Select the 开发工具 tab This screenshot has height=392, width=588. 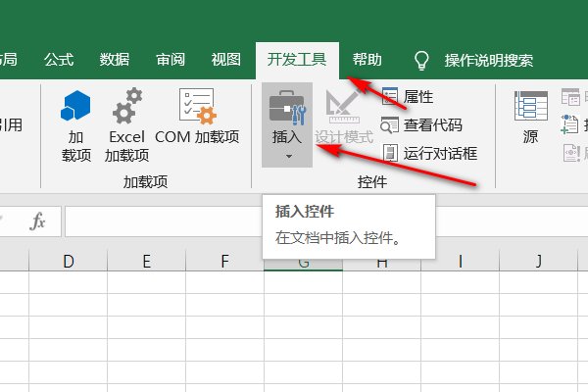(x=297, y=60)
